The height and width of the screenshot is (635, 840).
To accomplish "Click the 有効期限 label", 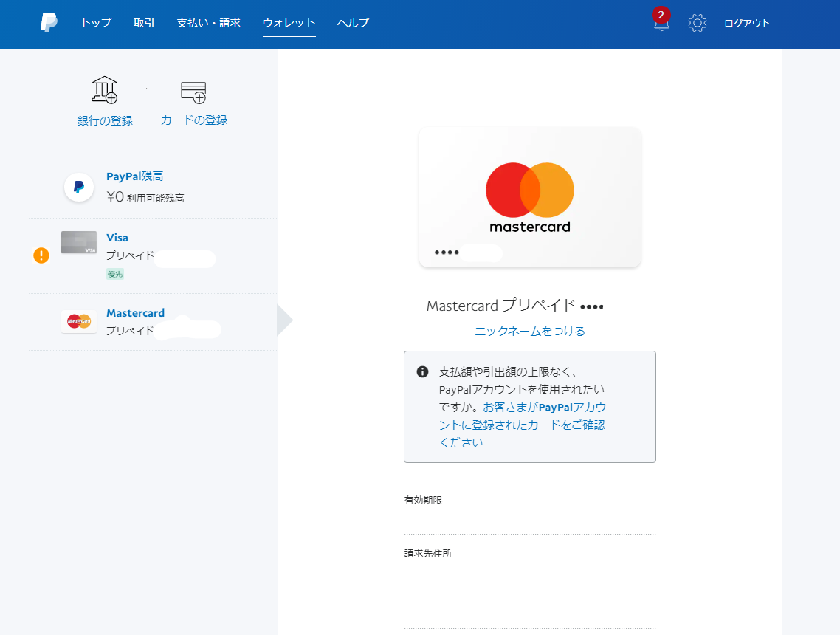I will 423,500.
